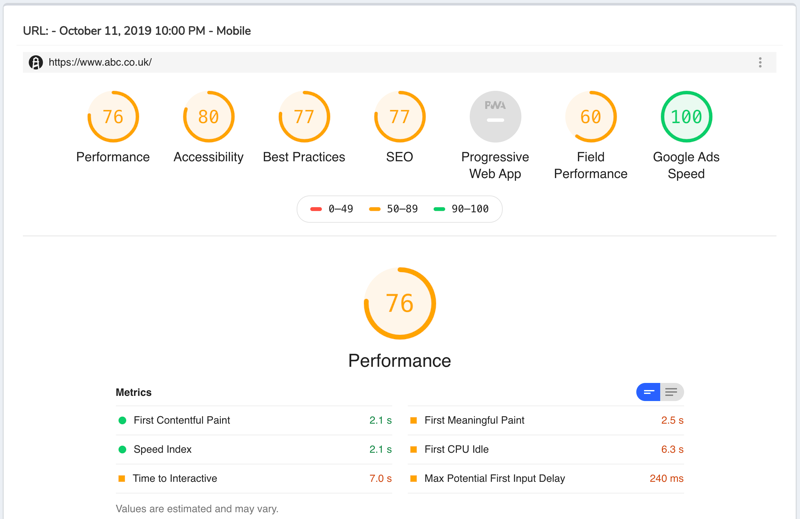
Task: Expand the Time to Interactive metric
Action: point(254,479)
